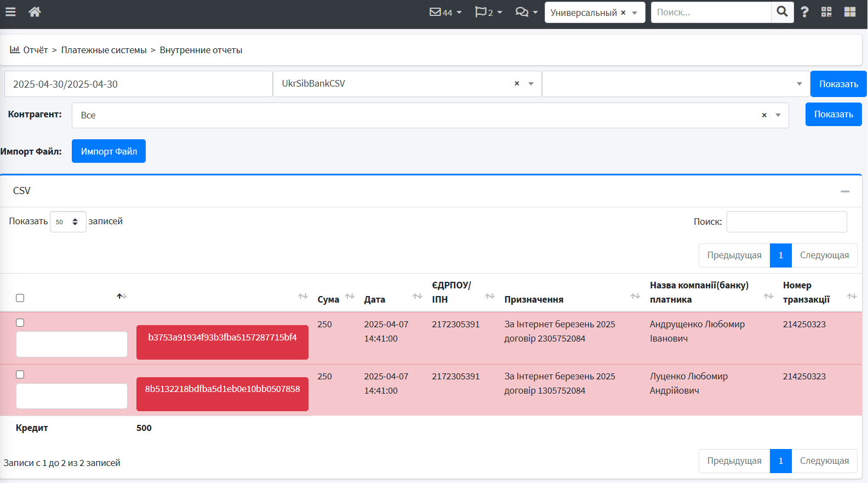Check the row for Луценко Любомир Андрійович
The width and height of the screenshot is (868, 483).
(20, 374)
